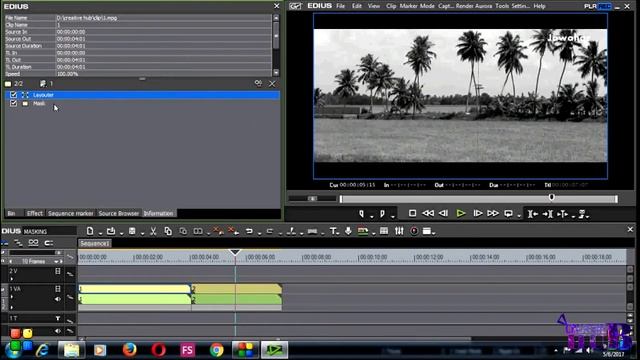Click the Set Default Transition icon
This screenshot has height=360, width=640.
(x=312, y=231)
